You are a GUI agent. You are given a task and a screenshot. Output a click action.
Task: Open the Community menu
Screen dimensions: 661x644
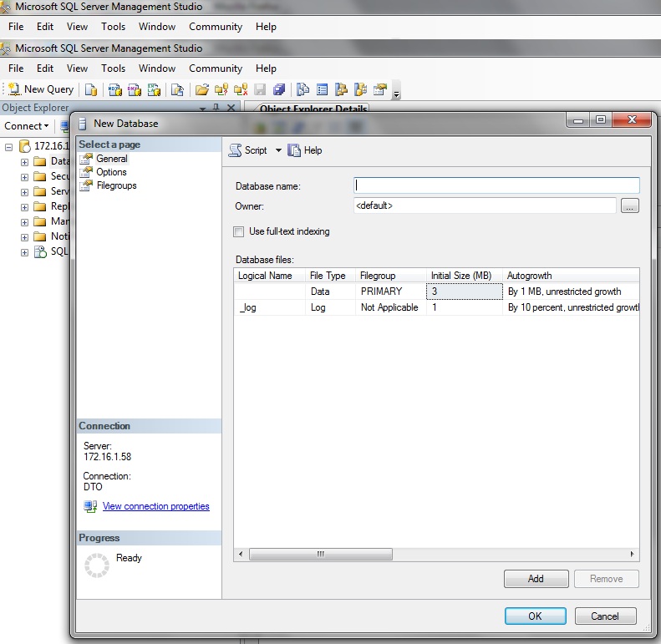(215, 68)
